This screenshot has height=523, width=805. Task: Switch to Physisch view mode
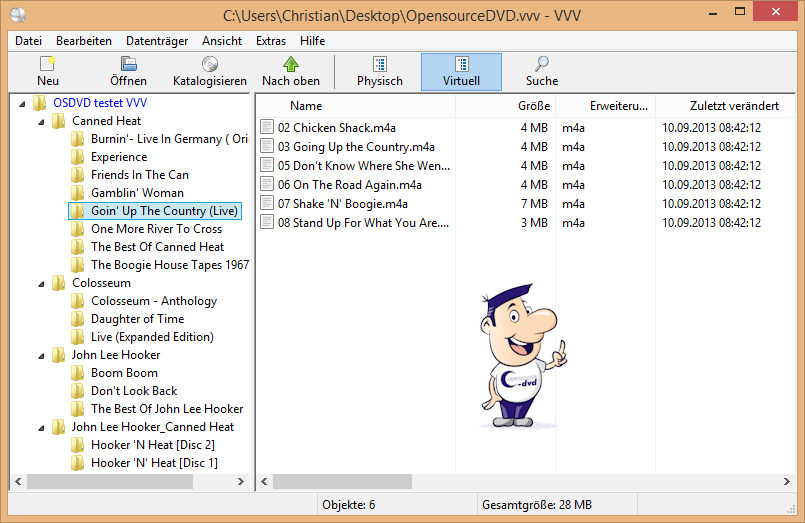pyautogui.click(x=379, y=72)
